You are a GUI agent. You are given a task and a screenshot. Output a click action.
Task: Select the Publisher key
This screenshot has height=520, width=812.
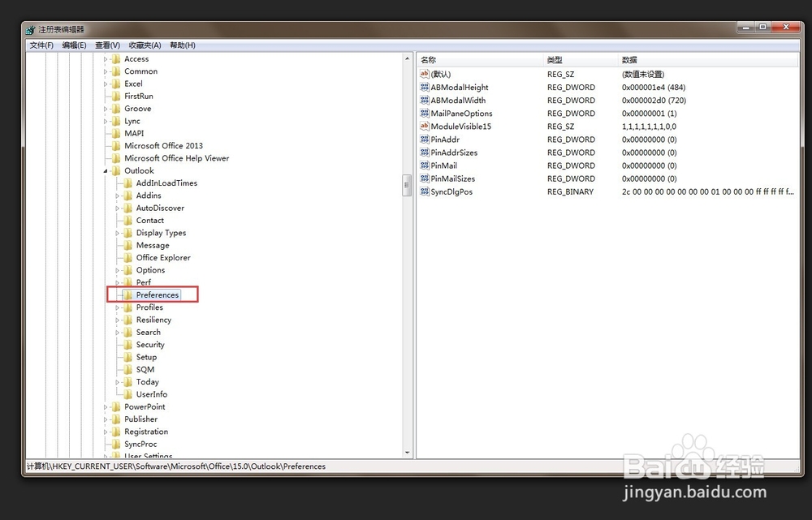(x=140, y=419)
